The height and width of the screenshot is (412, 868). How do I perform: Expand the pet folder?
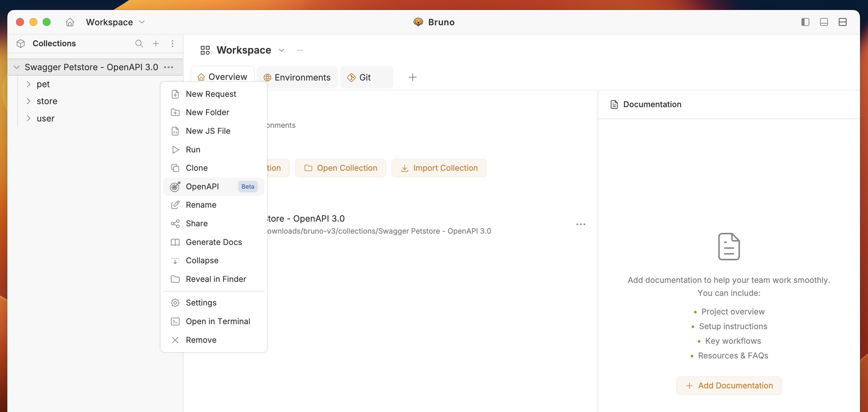[28, 84]
